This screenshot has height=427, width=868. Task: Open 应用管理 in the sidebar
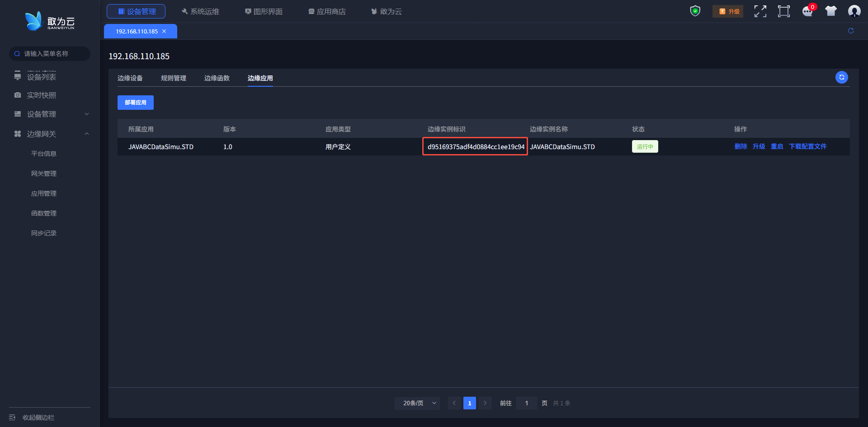44,193
